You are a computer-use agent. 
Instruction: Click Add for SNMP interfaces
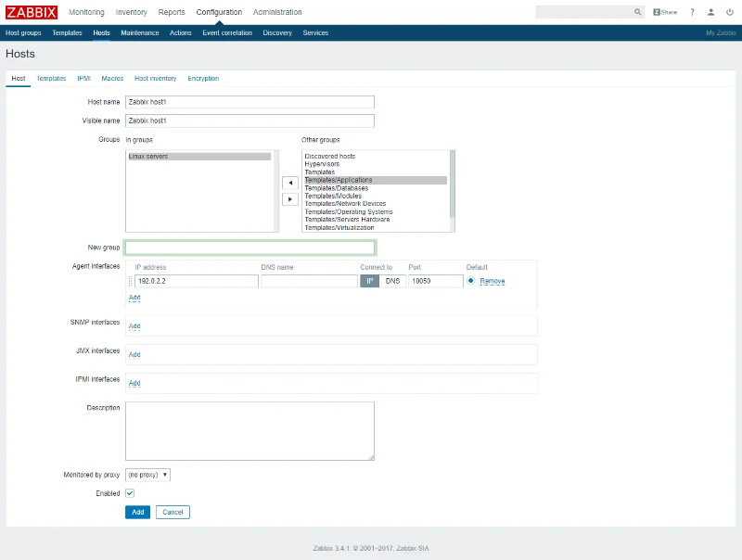pyautogui.click(x=134, y=325)
